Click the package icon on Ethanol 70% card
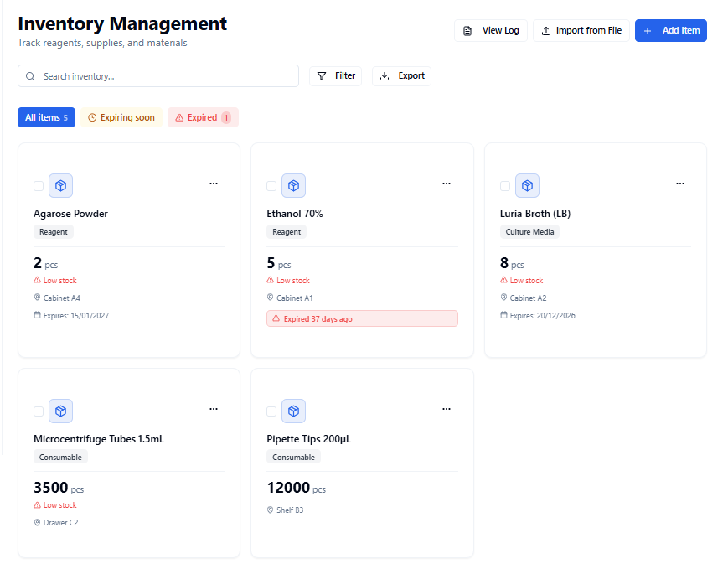The height and width of the screenshot is (564, 728). point(293,186)
